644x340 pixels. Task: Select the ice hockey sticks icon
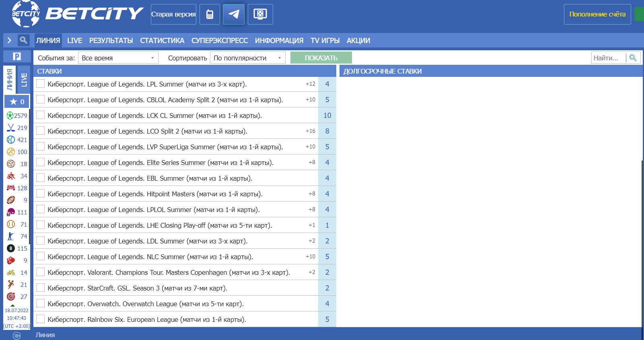[11, 128]
